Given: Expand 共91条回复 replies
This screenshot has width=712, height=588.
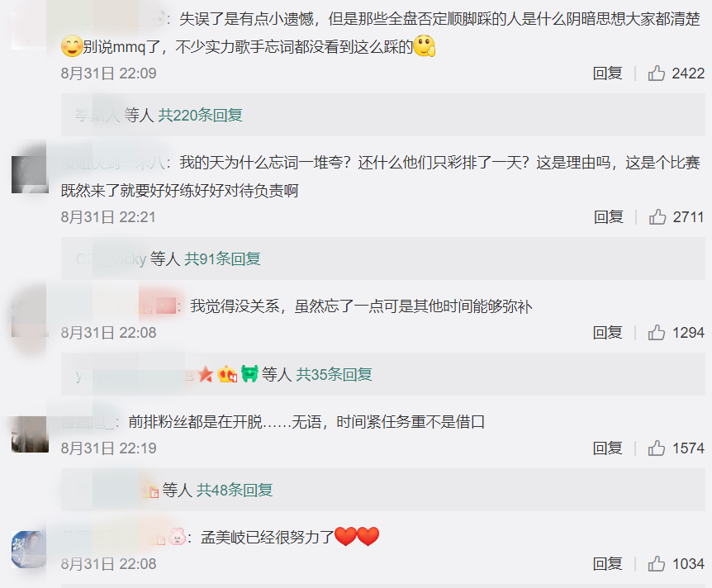Looking at the screenshot, I should click(222, 258).
